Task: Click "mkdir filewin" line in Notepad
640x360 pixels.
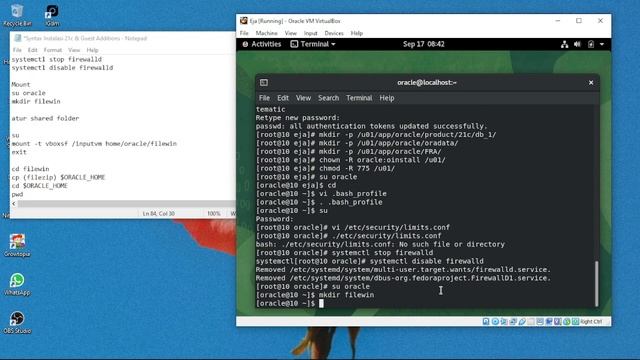Action: coord(36,101)
